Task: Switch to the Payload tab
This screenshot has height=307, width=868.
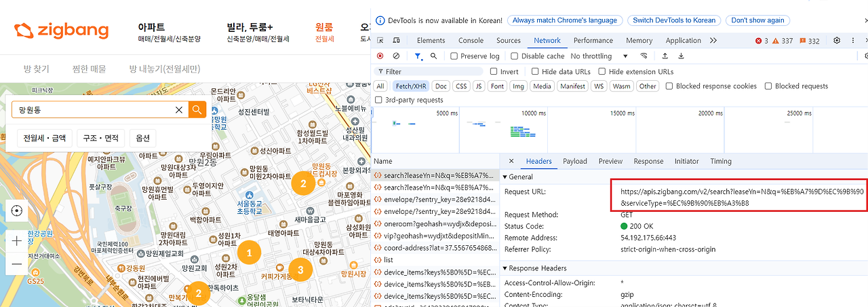Action: [575, 161]
